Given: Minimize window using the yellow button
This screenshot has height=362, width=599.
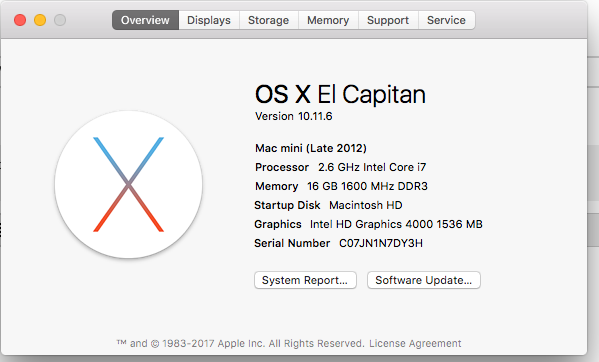Looking at the screenshot, I should (40, 20).
